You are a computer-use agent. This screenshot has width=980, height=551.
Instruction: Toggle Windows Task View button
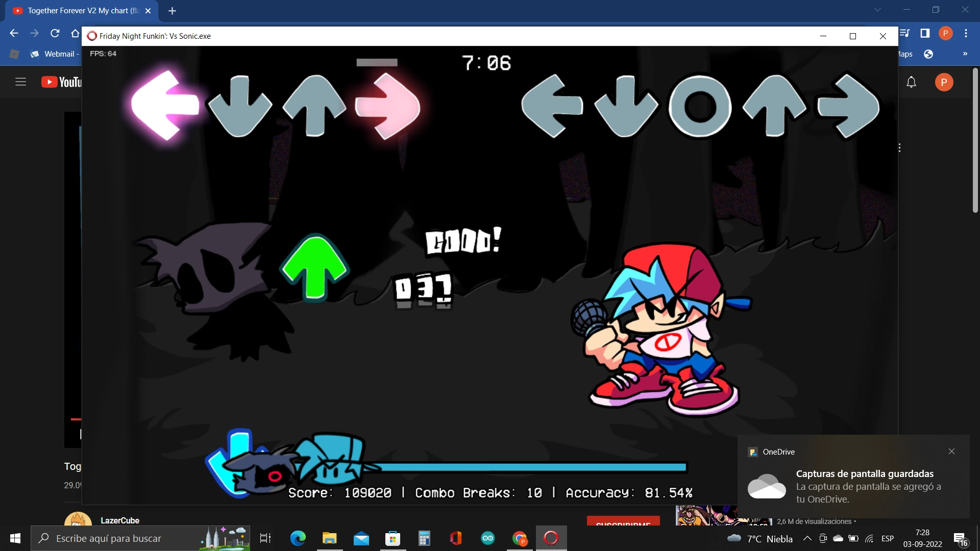coord(265,538)
